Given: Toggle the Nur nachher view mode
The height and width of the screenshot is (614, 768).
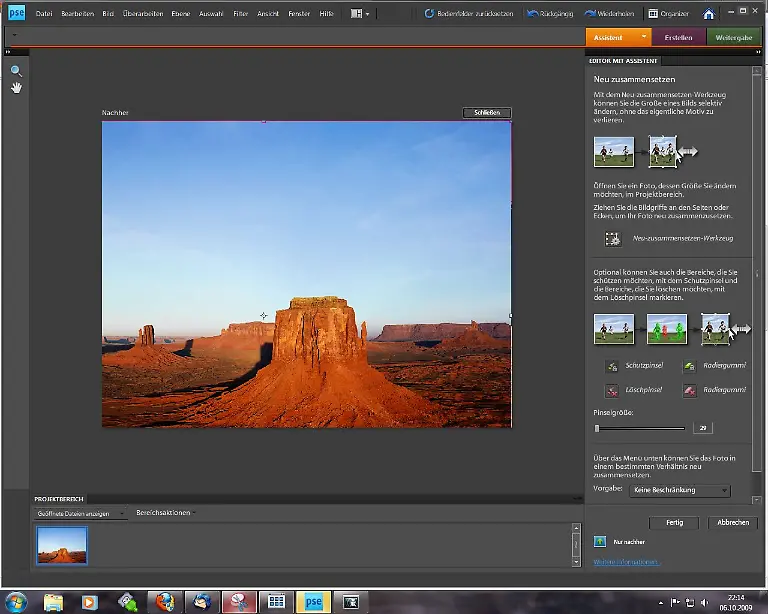Looking at the screenshot, I should click(x=600, y=541).
